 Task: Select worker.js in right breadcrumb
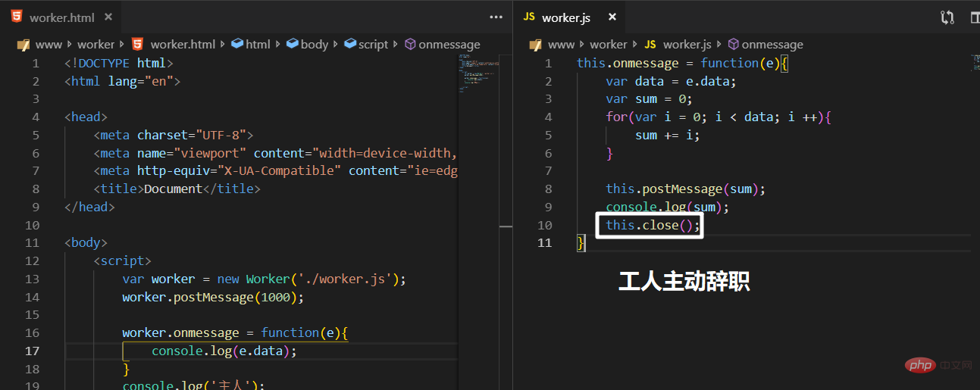(x=688, y=44)
